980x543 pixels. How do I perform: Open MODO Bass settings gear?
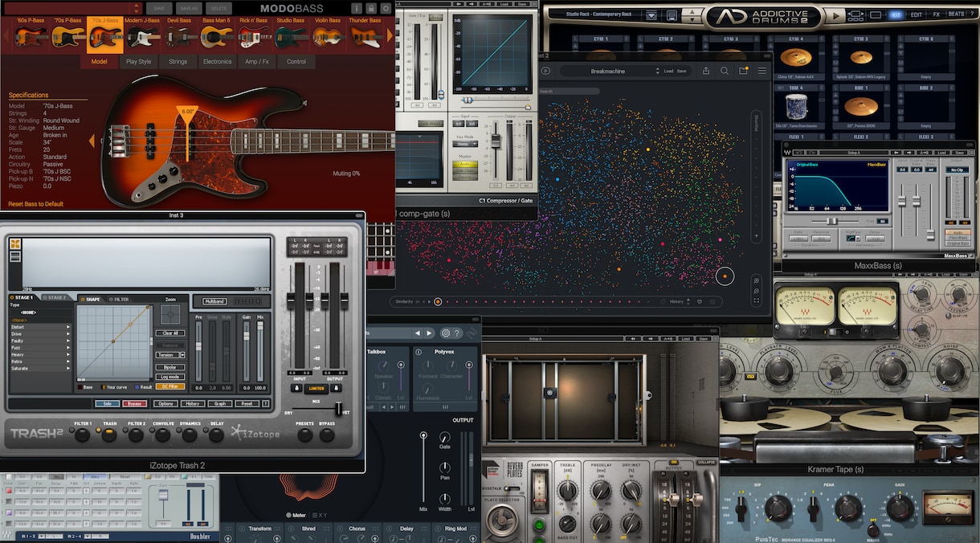point(386,8)
